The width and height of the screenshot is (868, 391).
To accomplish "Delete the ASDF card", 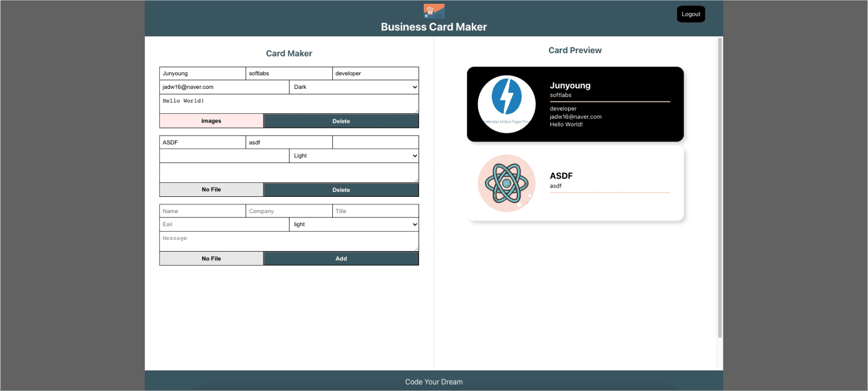I will tap(341, 190).
